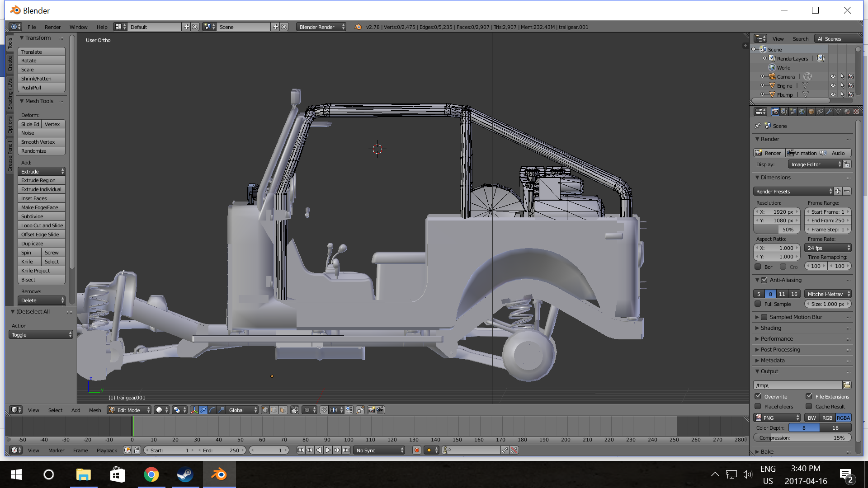Open the Edit Mode selector dropdown

(129, 410)
